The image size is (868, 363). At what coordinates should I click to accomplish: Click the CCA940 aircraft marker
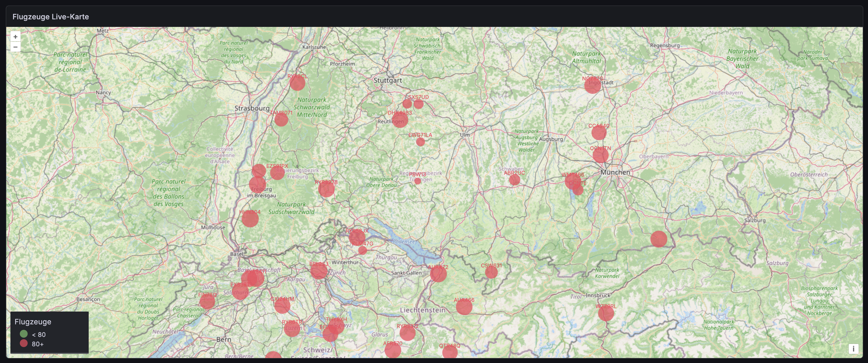[599, 133]
